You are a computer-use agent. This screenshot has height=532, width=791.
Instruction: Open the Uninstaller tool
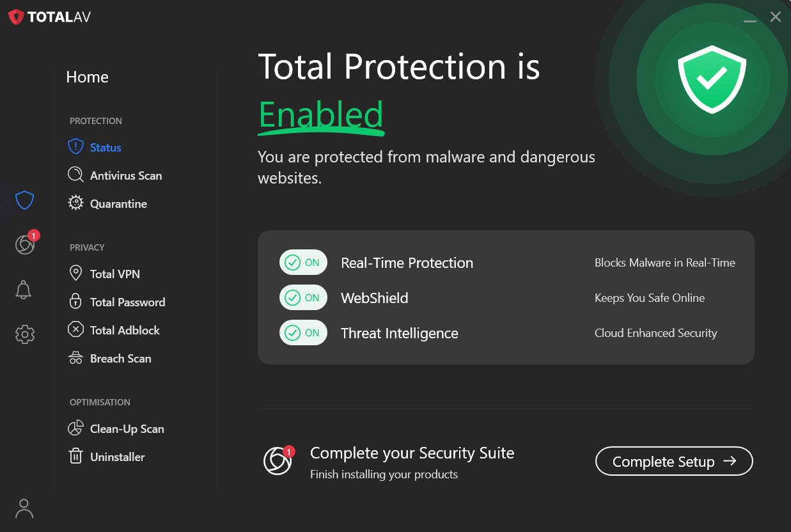(117, 457)
